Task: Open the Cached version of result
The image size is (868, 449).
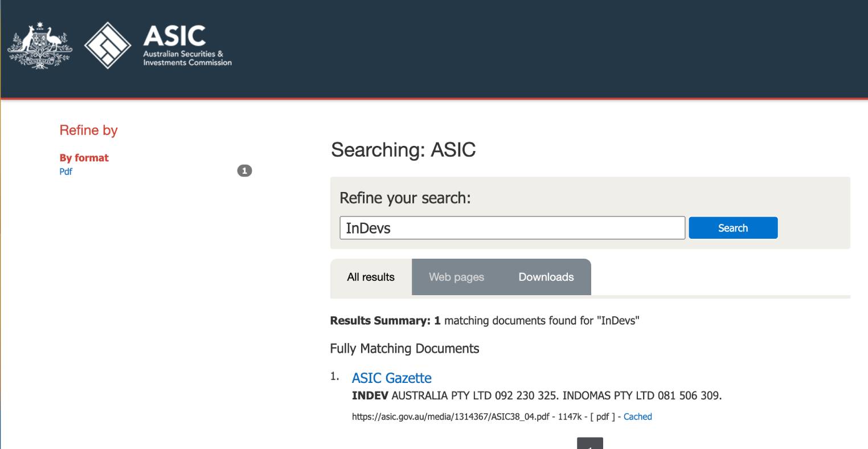Action: 637,417
